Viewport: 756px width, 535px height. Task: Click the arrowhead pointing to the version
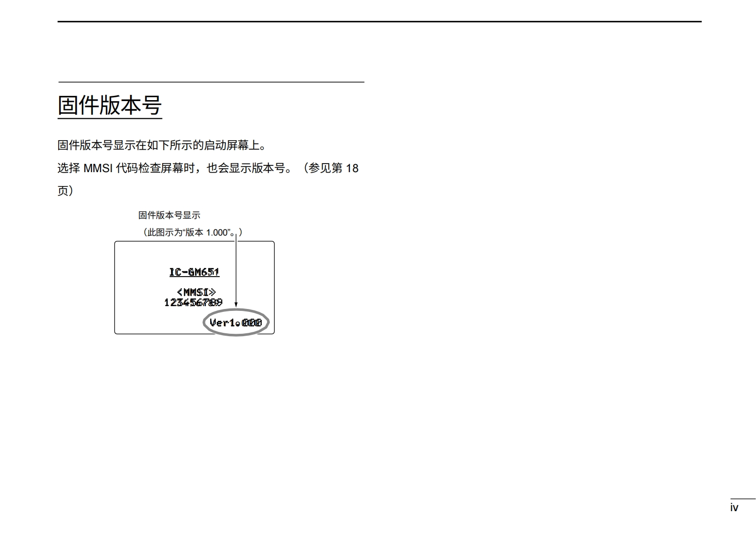point(236,305)
